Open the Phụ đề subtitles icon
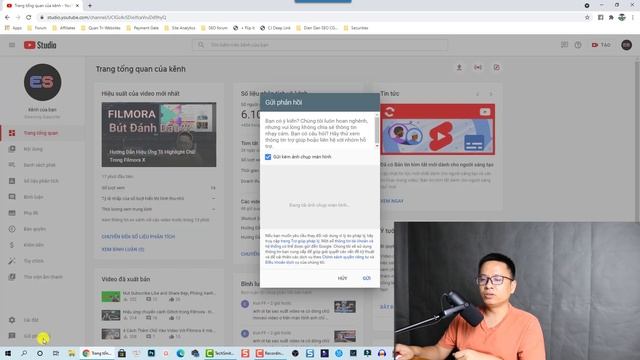The height and width of the screenshot is (360, 640). point(12,213)
